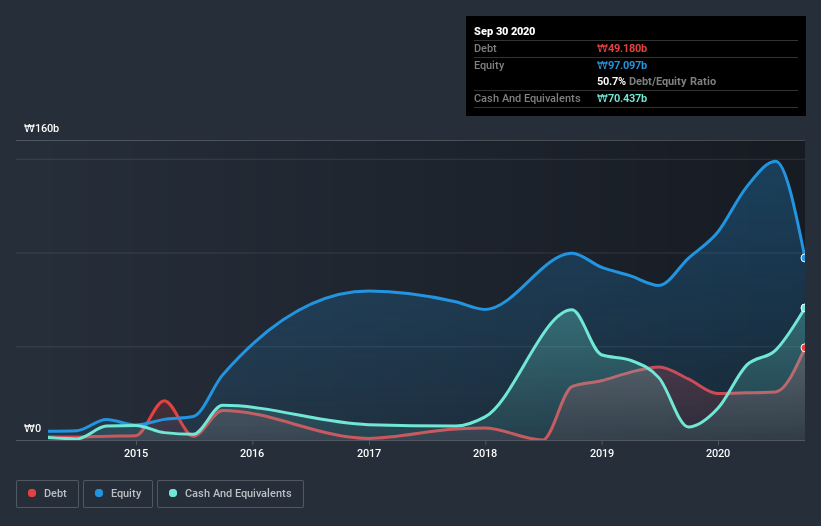Click the Cash And Equivalents tooltip label
The width and height of the screenshot is (821, 526).
tap(527, 98)
